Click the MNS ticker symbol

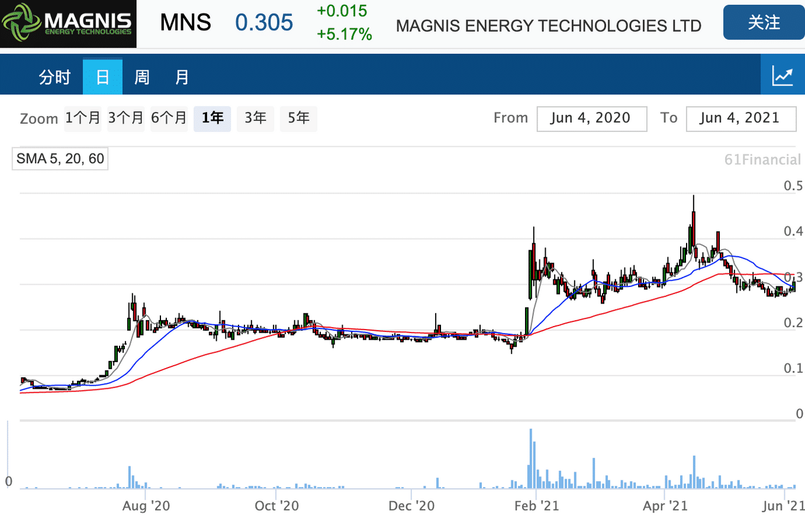(x=186, y=22)
